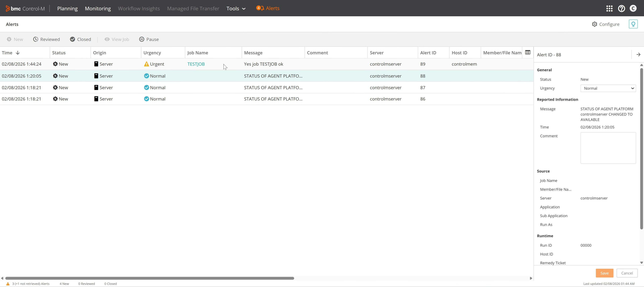Open the apps grid launcher icon
The height and width of the screenshot is (287, 644).
pos(609,9)
